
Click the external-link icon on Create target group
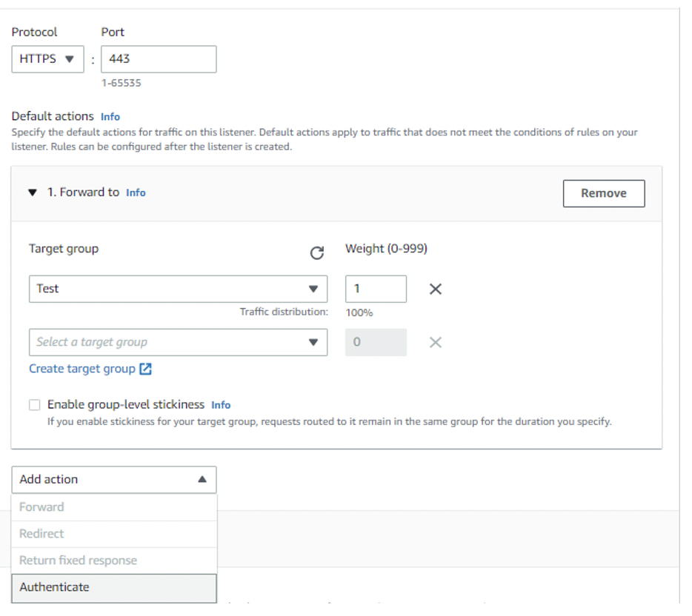pos(145,368)
